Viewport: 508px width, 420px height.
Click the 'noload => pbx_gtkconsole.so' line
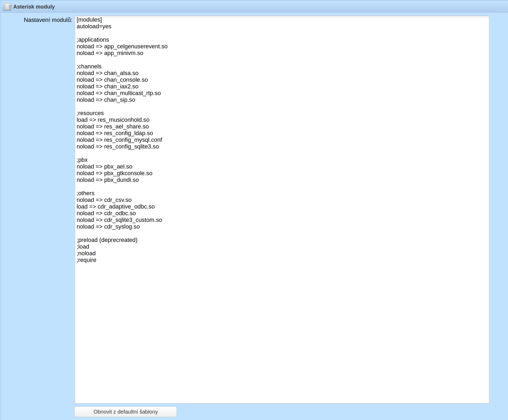[114, 173]
